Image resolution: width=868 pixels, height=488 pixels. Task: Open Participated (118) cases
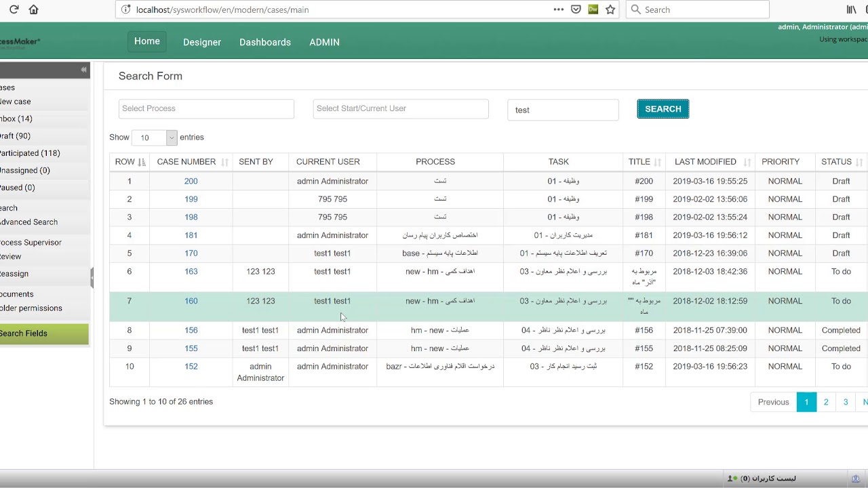click(30, 153)
